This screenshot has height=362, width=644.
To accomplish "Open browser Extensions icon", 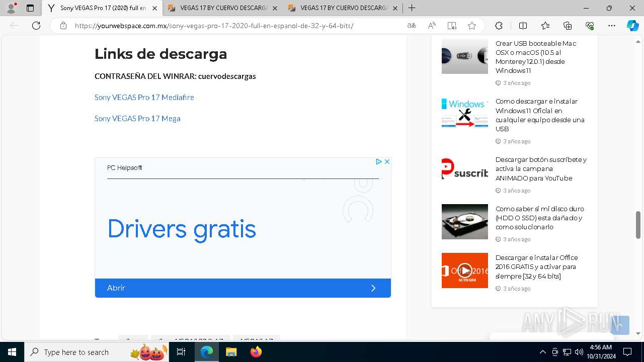I will pos(499,26).
